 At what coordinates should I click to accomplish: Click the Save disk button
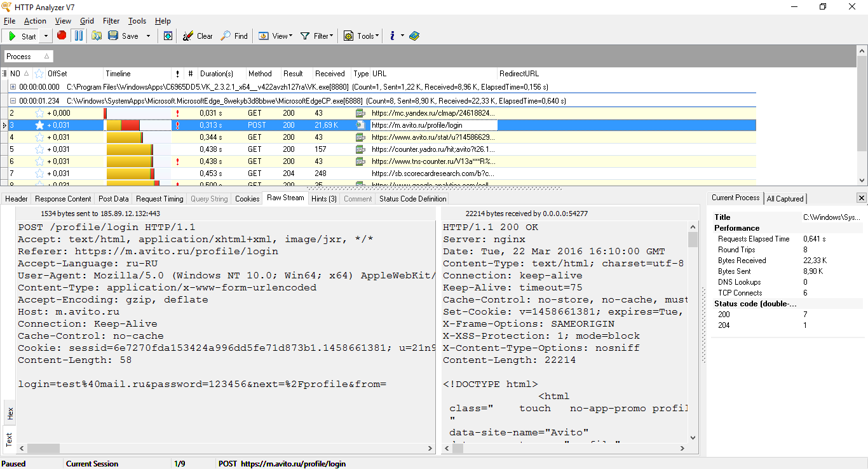(x=123, y=36)
